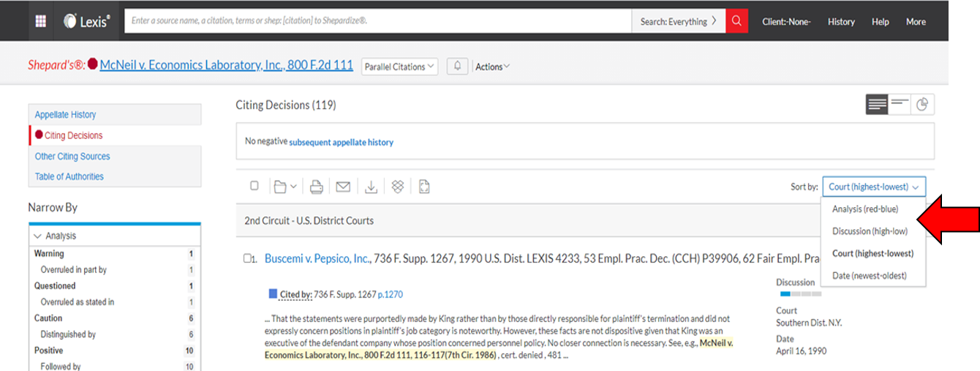Open the McNeil v. Economics Laboratory title link
Screen dimensions: 980x371
[x=226, y=65]
